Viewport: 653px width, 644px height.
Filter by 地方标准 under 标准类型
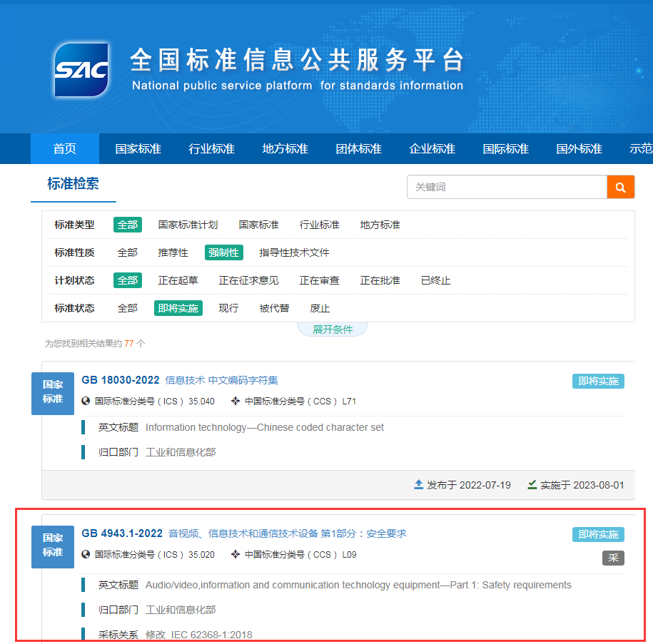coord(380,225)
